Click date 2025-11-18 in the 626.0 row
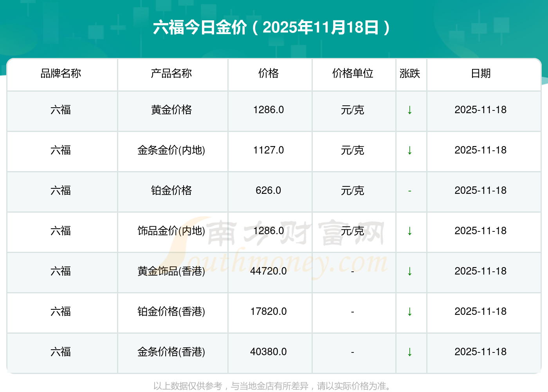The width and height of the screenshot is (548, 392). click(x=481, y=190)
